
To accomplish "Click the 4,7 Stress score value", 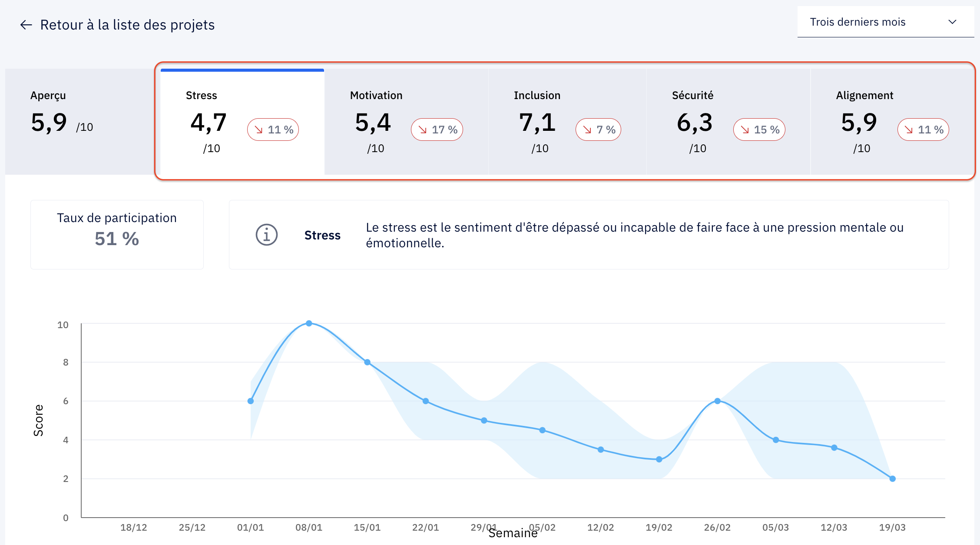I will pos(209,123).
